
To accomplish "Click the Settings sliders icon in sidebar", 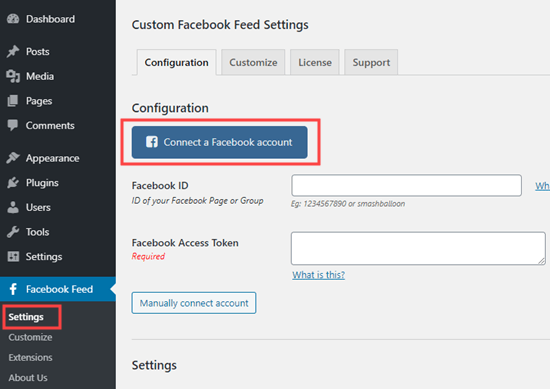I will click(x=13, y=256).
